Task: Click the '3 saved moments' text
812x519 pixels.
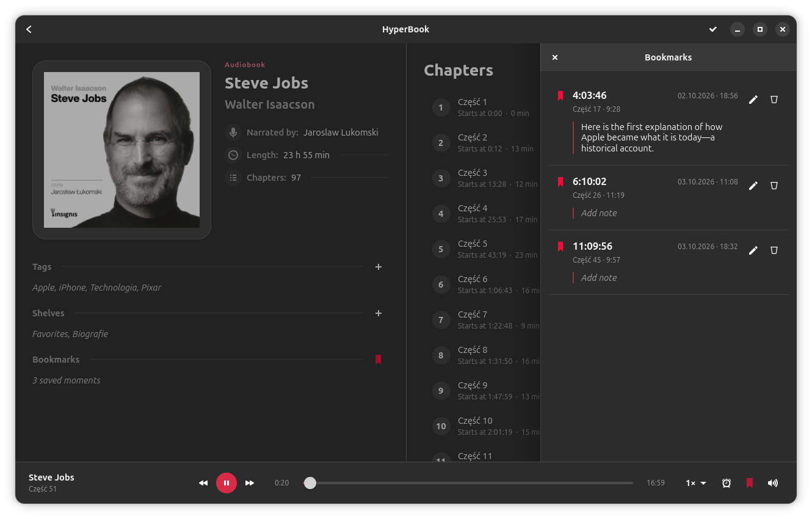Action: tap(67, 380)
